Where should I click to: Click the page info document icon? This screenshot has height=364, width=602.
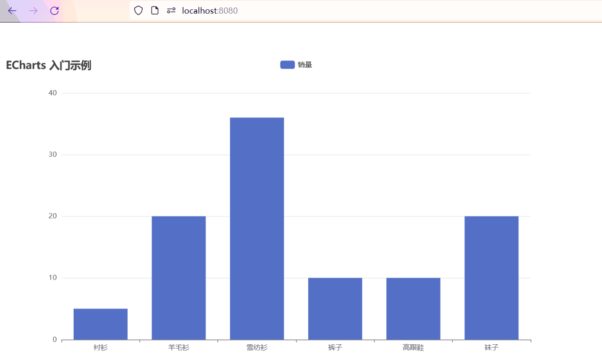(x=155, y=10)
